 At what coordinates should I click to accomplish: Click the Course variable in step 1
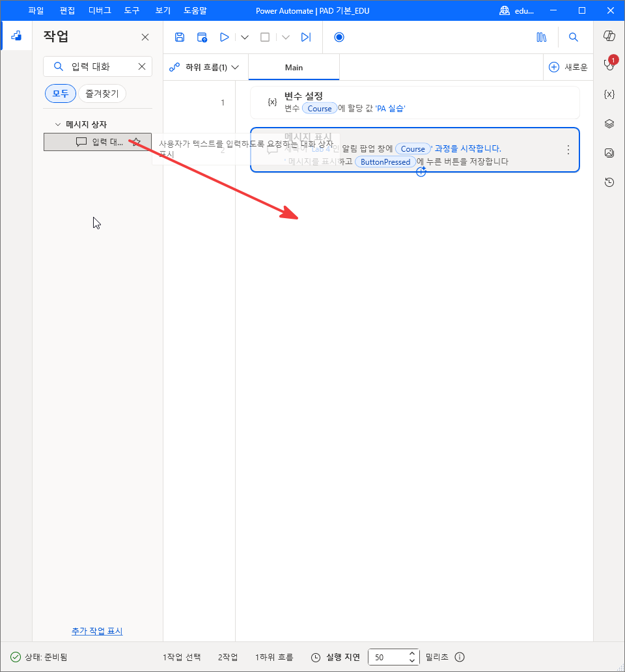tap(320, 109)
